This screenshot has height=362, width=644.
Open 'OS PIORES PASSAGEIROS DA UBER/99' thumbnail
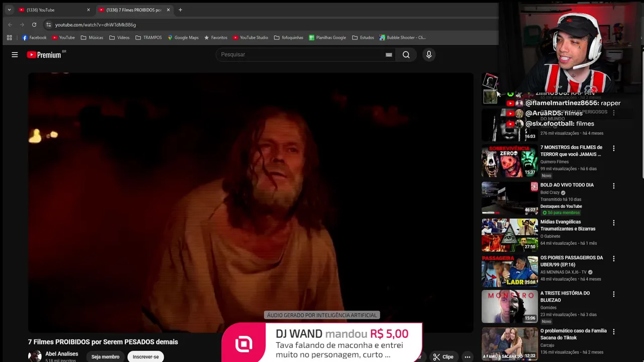pos(510,270)
